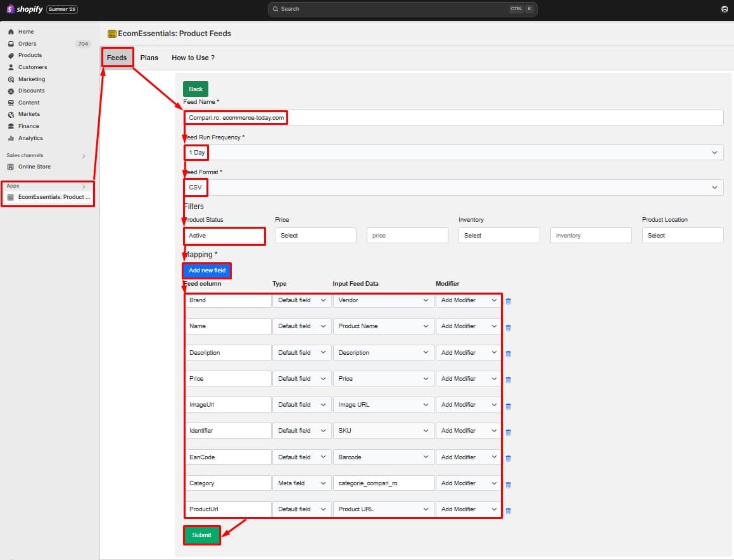Open the Input Feed Data dropdown for EanCode
The height and width of the screenshot is (560, 734).
click(x=383, y=457)
